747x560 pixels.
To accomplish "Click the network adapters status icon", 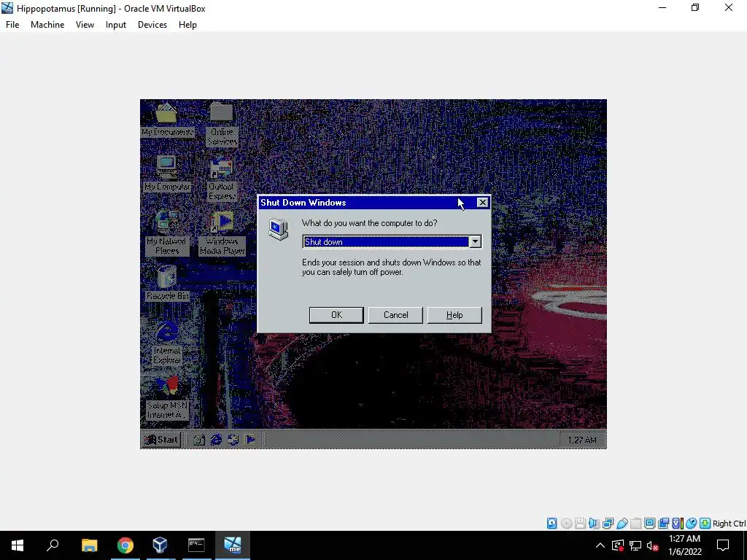I will click(x=608, y=524).
